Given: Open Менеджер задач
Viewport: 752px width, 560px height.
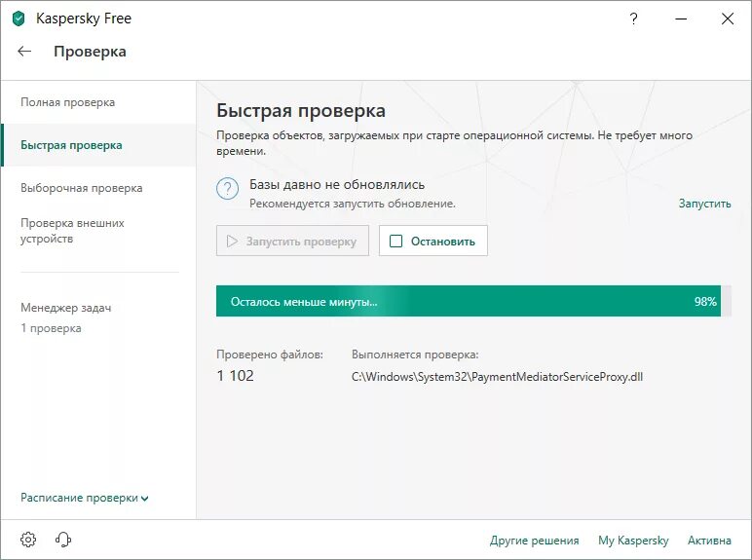Looking at the screenshot, I should coord(65,308).
